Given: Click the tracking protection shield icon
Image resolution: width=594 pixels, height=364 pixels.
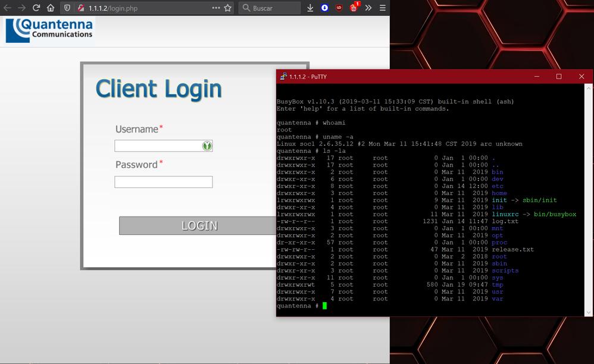Looking at the screenshot, I should [67, 8].
